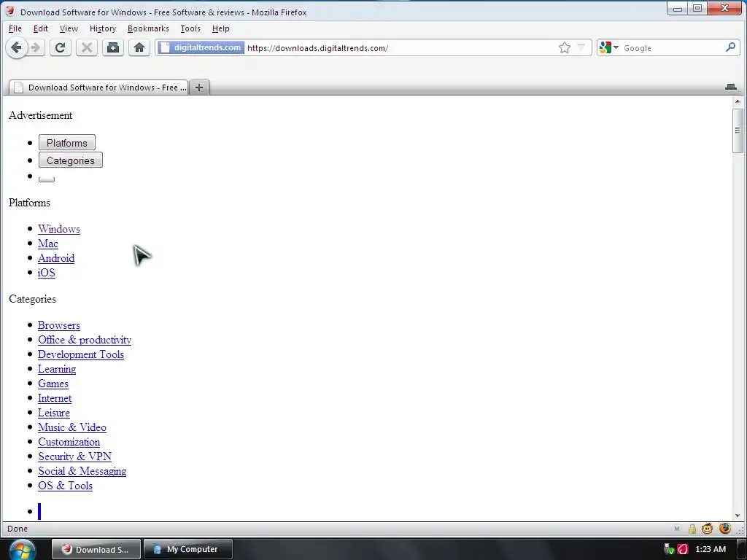Click the scrollbar up arrow
Viewport: 747px width, 560px height.
coord(738,101)
